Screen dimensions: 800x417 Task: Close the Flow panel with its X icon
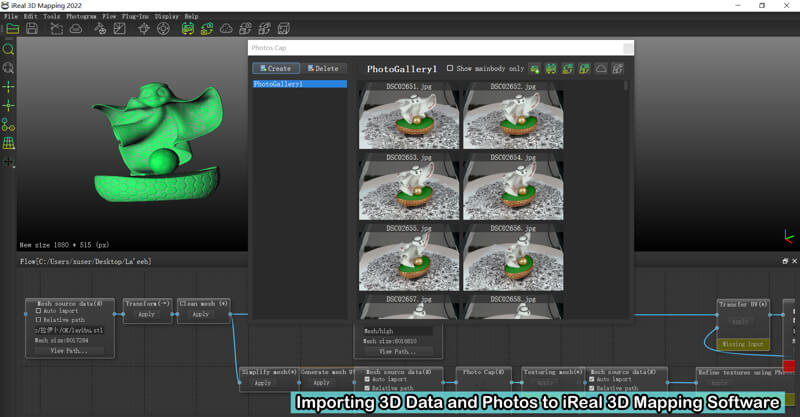pos(794,261)
